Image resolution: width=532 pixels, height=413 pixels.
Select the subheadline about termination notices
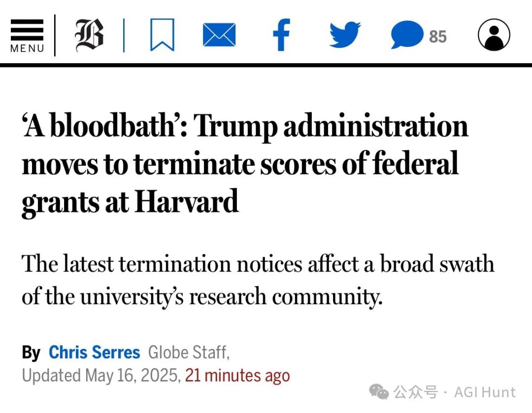[258, 280]
